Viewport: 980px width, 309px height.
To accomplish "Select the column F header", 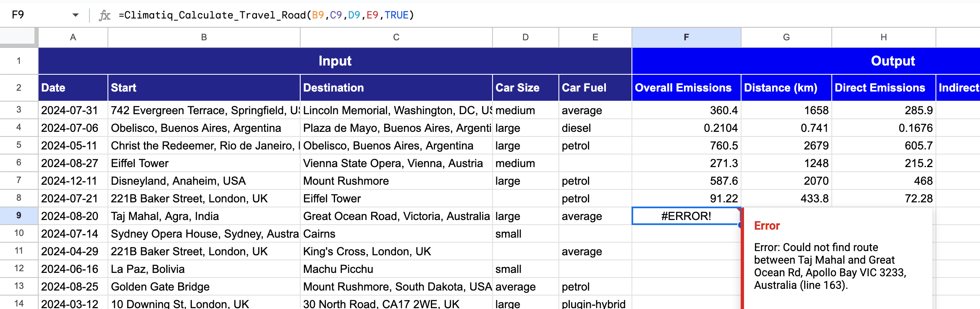I will [686, 37].
